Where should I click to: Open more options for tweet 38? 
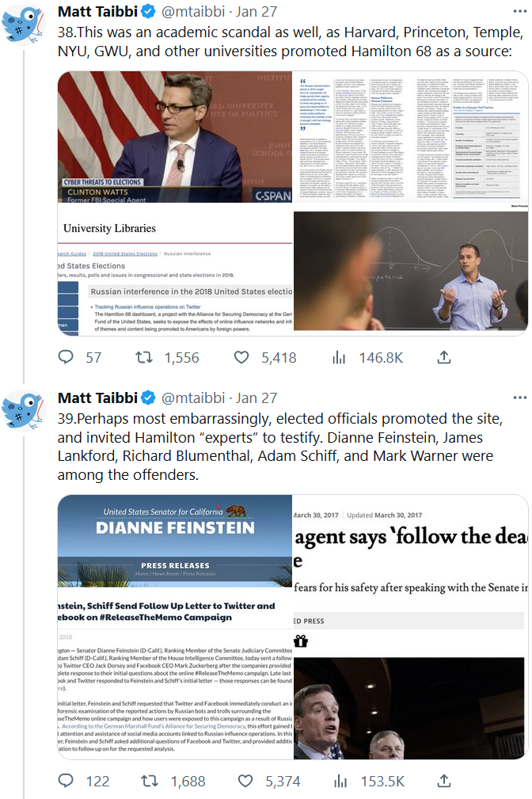[520, 11]
